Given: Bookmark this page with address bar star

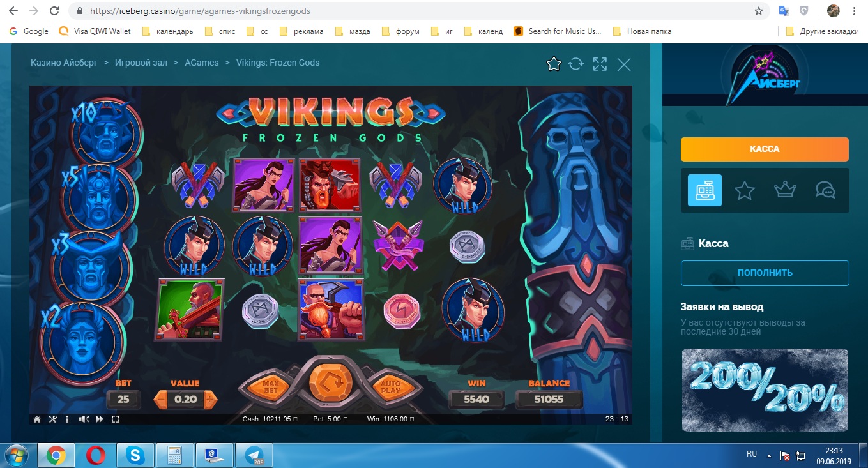Looking at the screenshot, I should 759,11.
